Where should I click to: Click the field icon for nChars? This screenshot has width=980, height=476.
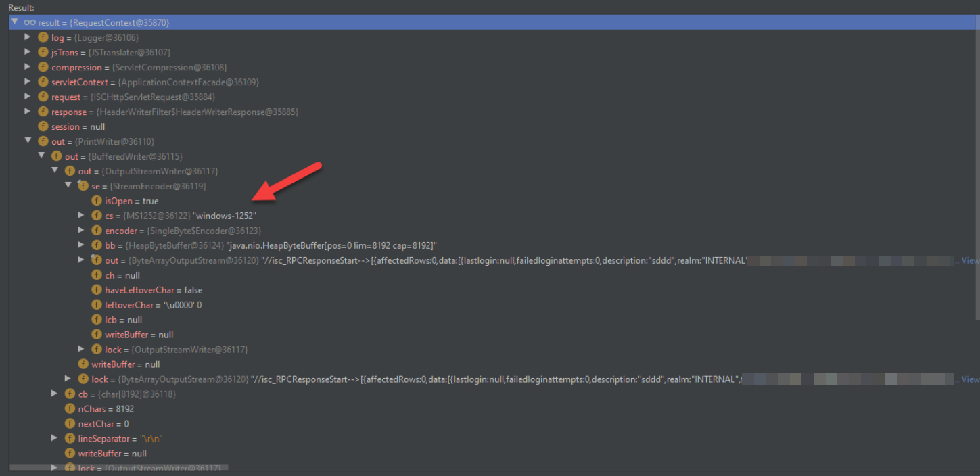(70, 409)
